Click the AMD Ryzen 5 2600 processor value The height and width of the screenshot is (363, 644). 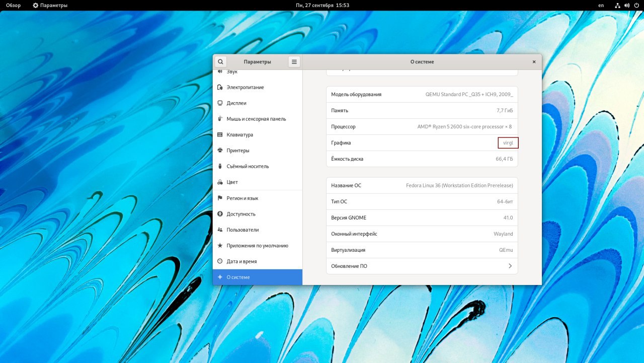464,127
